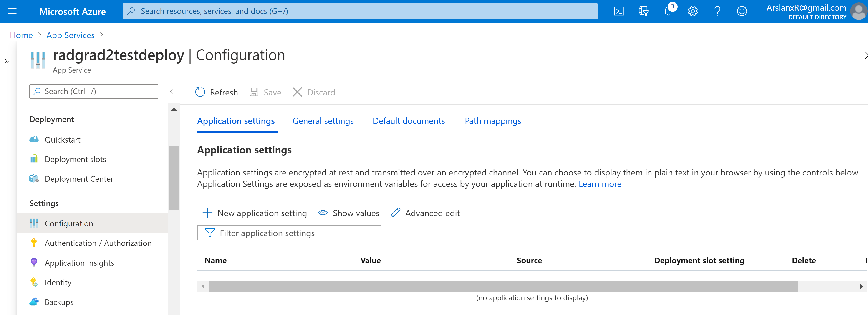Click the filter funnel icon
The width and height of the screenshot is (868, 315).
pyautogui.click(x=210, y=232)
